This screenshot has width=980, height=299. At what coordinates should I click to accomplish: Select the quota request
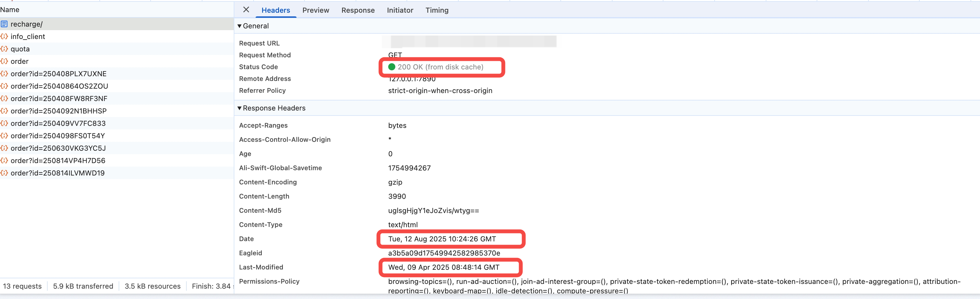(x=117, y=49)
